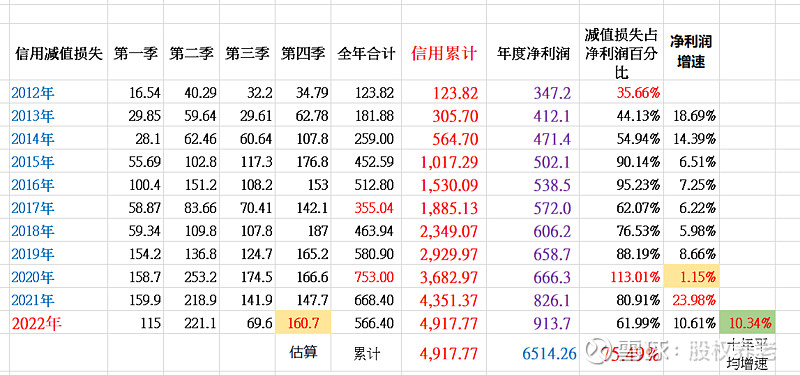The image size is (800, 375).
Task: Click the 658.7 net profit cell
Action: (533, 254)
